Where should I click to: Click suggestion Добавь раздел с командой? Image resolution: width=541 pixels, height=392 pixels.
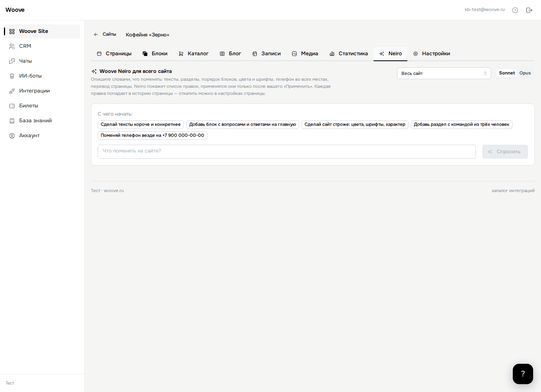tap(461, 125)
